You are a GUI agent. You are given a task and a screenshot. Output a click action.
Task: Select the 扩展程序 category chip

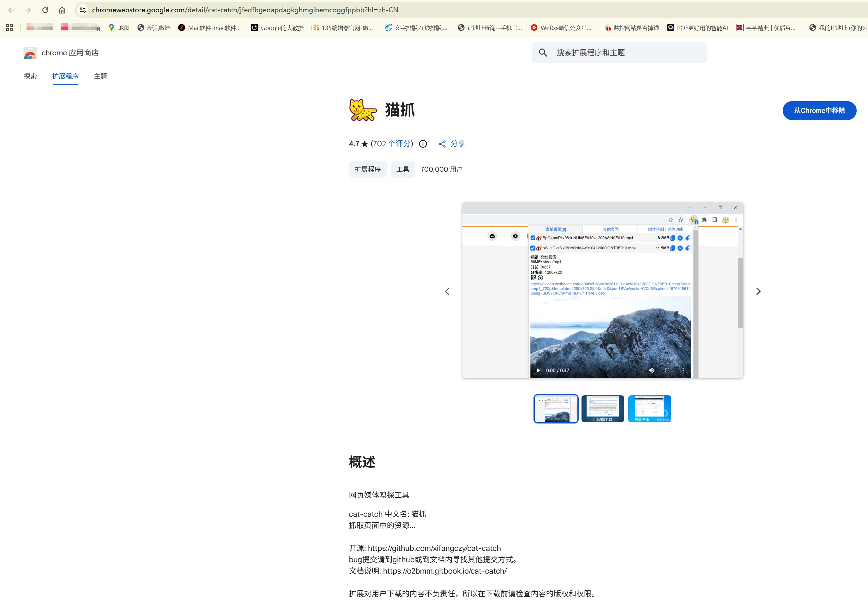[368, 169]
